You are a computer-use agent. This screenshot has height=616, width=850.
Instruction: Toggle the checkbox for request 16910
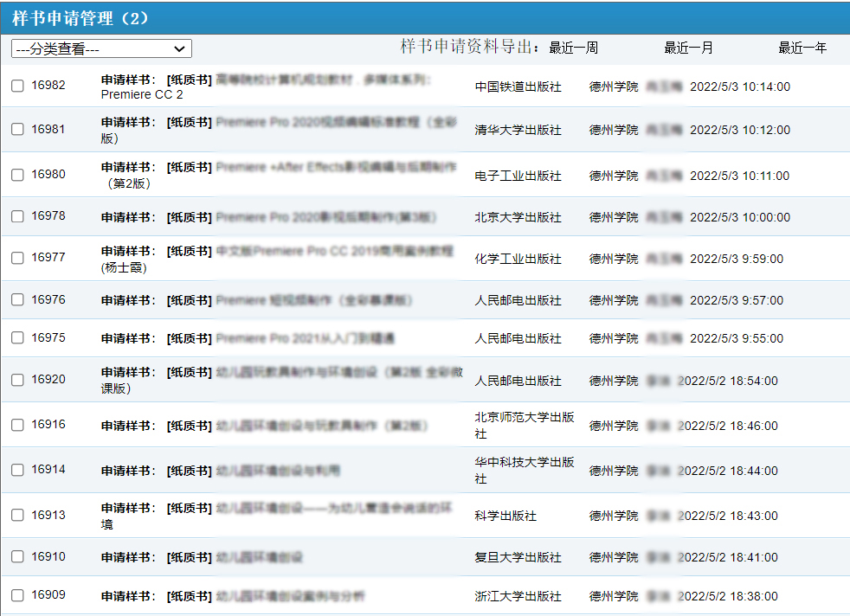point(17,556)
